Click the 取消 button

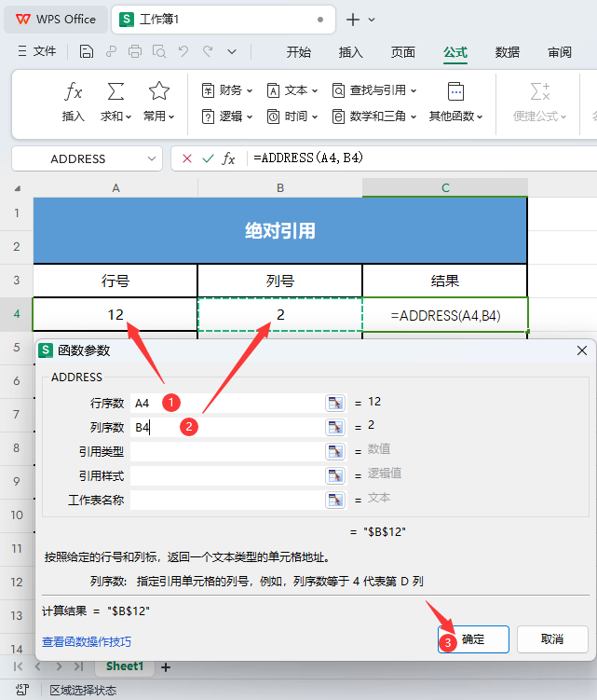point(552,639)
